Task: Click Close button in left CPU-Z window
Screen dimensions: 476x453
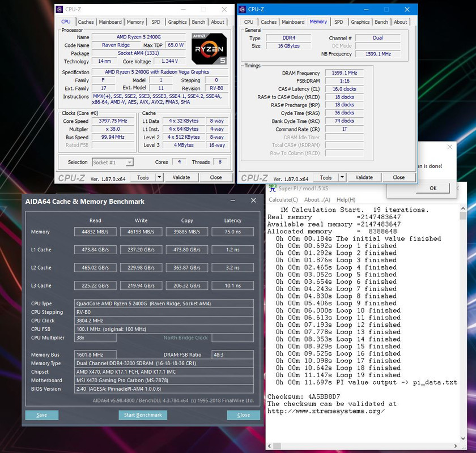Action: pos(216,177)
